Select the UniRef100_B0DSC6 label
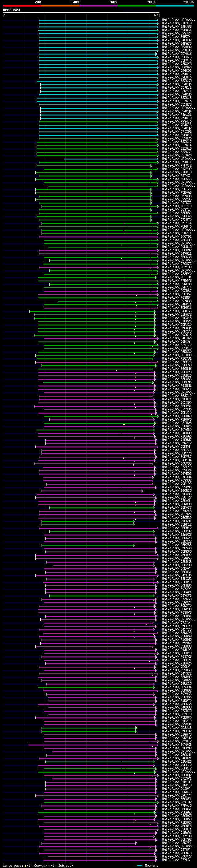The height and width of the screenshot is (868, 197). [x=177, y=179]
